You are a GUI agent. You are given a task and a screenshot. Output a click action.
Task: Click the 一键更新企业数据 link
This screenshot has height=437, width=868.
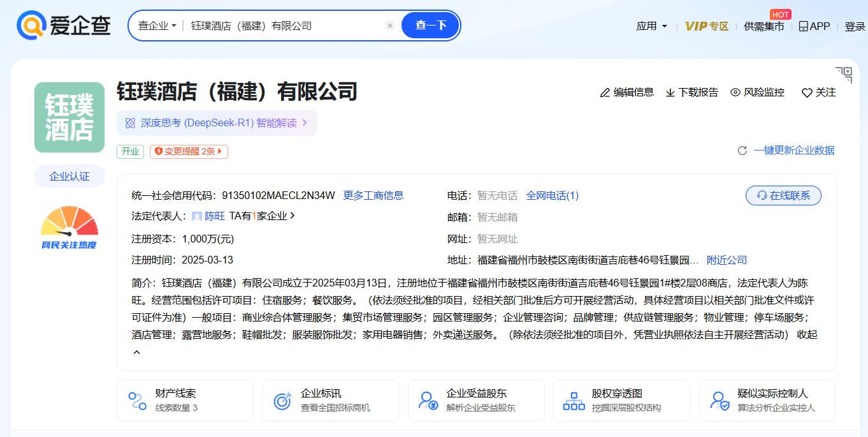coord(794,151)
